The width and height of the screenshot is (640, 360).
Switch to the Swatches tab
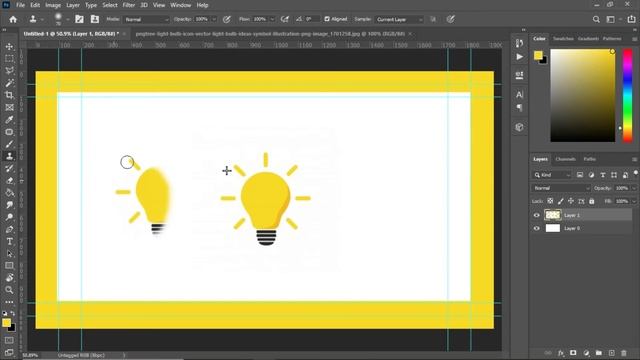[x=563, y=38]
